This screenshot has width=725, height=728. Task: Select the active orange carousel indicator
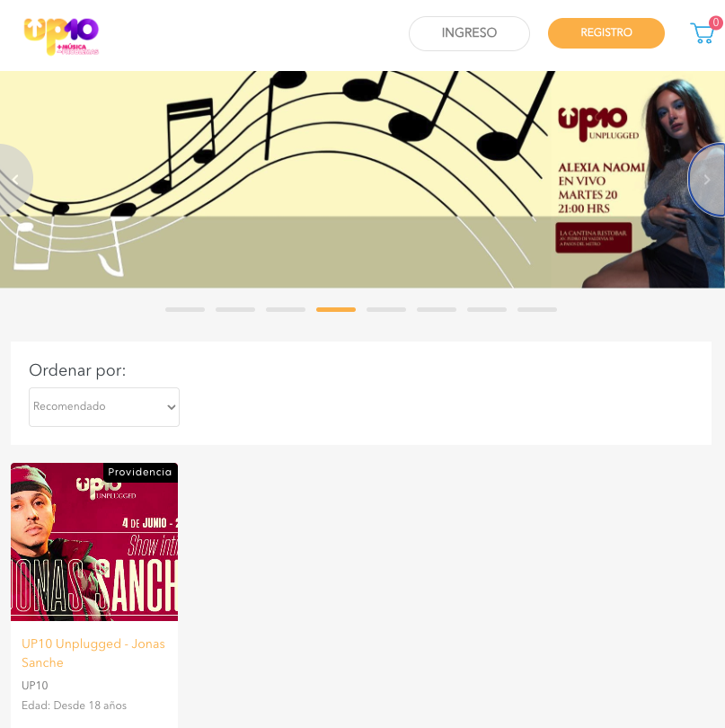336,309
